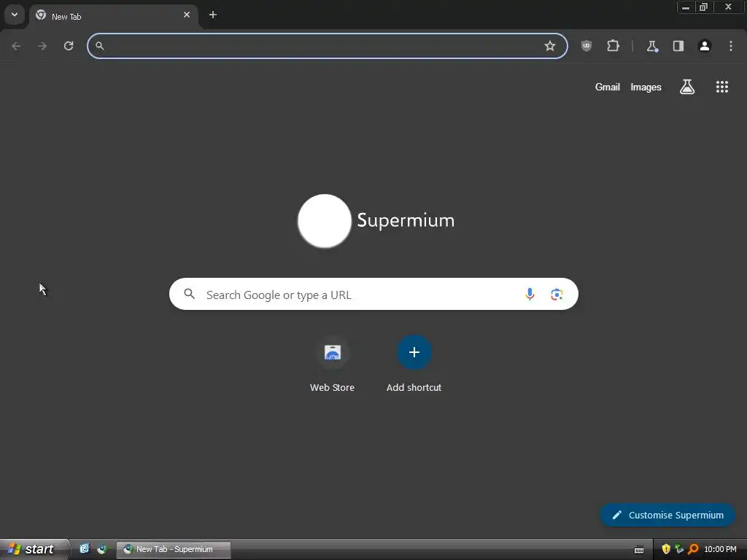Restore down the Supermium window
Screen dimensions: 747x560
point(704,7)
